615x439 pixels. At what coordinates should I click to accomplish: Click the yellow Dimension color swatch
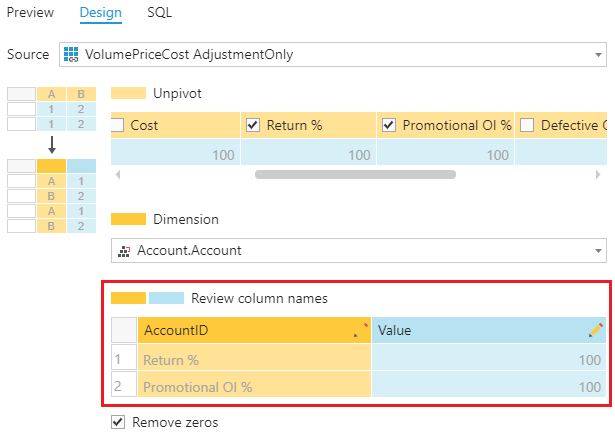tap(127, 219)
